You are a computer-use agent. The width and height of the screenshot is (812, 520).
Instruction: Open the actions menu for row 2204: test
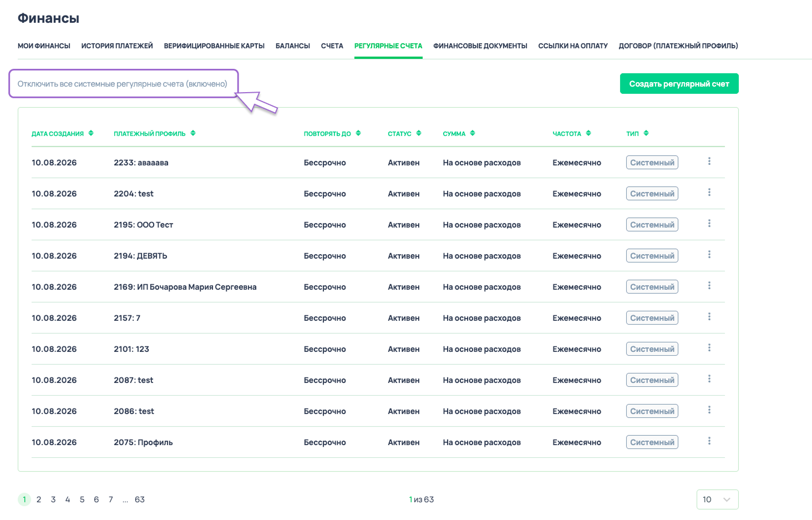tap(709, 193)
